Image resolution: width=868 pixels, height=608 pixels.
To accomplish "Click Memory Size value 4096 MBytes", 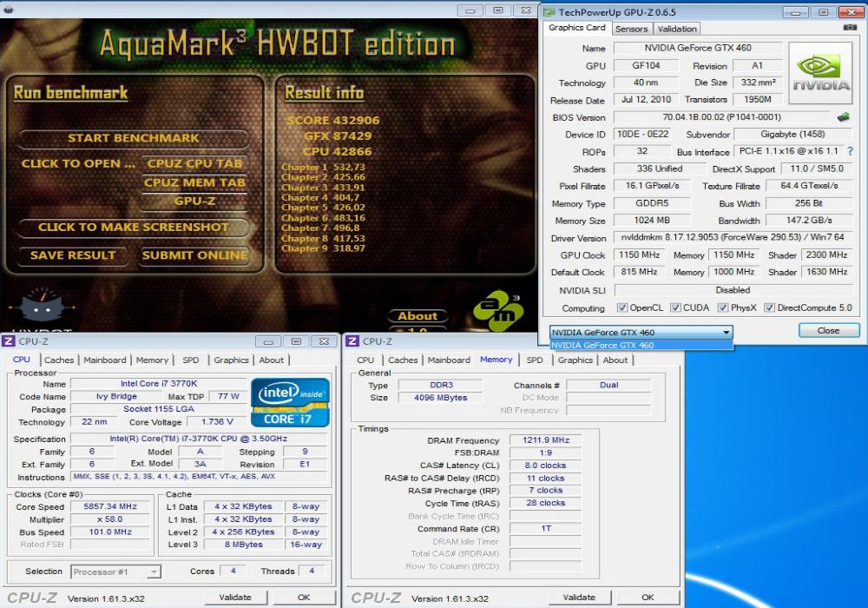I will [x=441, y=398].
